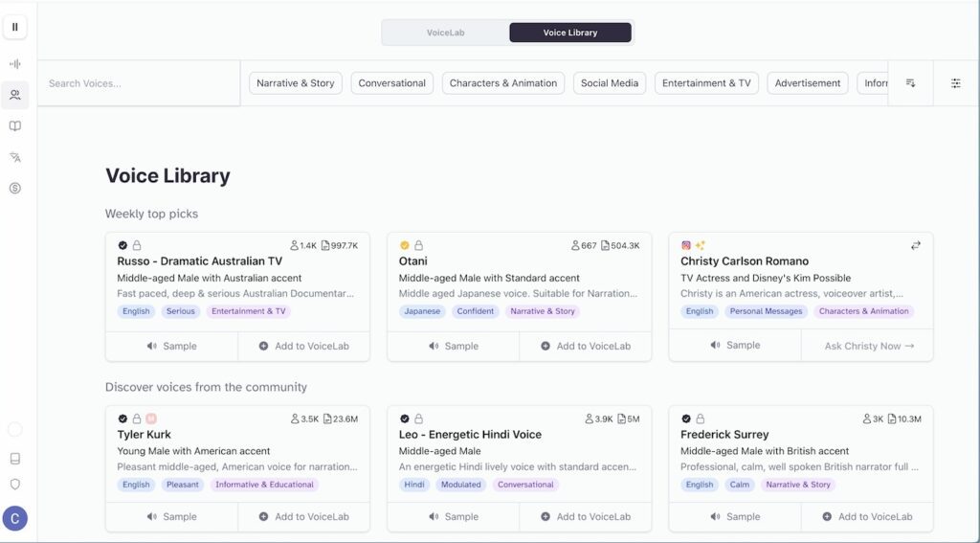Toggle the Conversational category filter
Image resolution: width=980 pixels, height=543 pixels.
[391, 83]
